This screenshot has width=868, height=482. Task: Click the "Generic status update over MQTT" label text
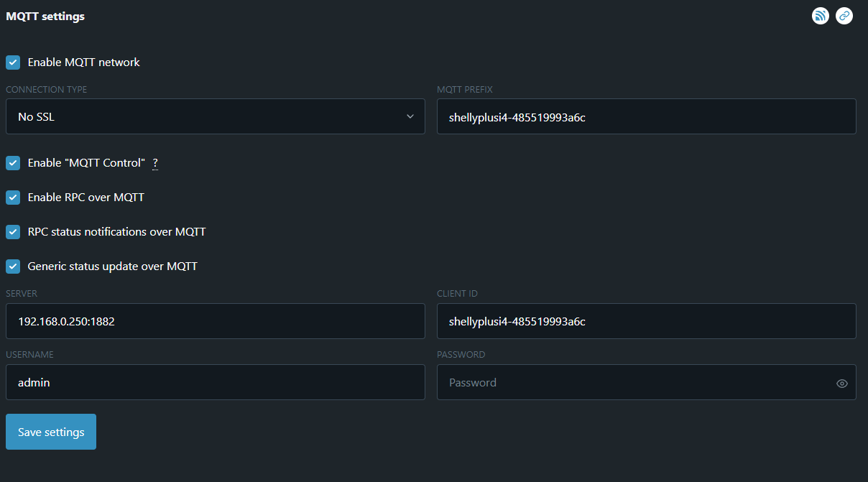point(112,267)
